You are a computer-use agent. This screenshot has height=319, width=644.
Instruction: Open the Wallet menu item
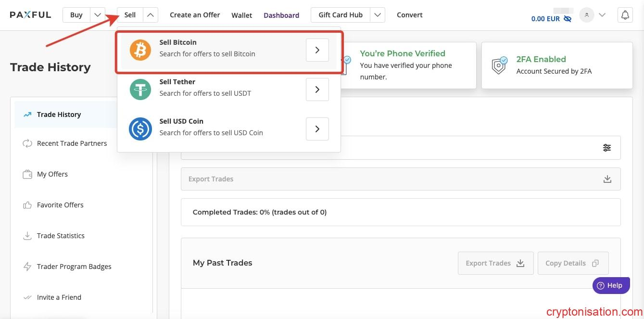pos(241,15)
